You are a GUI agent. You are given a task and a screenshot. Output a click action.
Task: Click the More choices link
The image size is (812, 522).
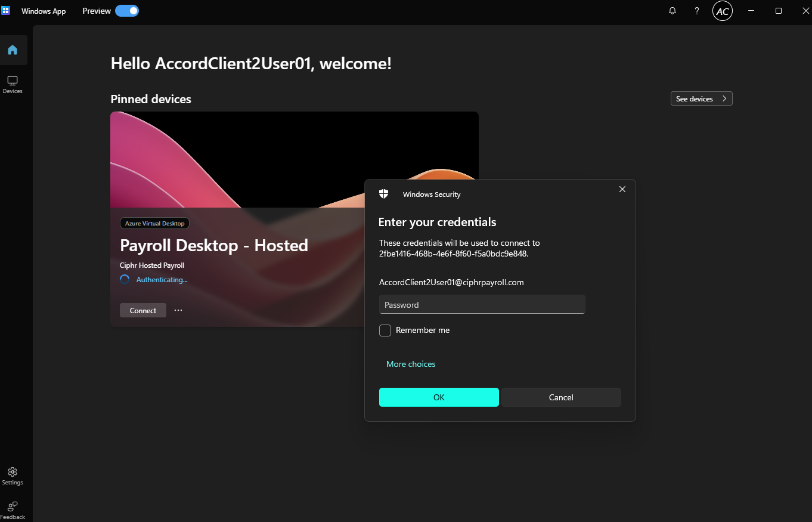411,364
